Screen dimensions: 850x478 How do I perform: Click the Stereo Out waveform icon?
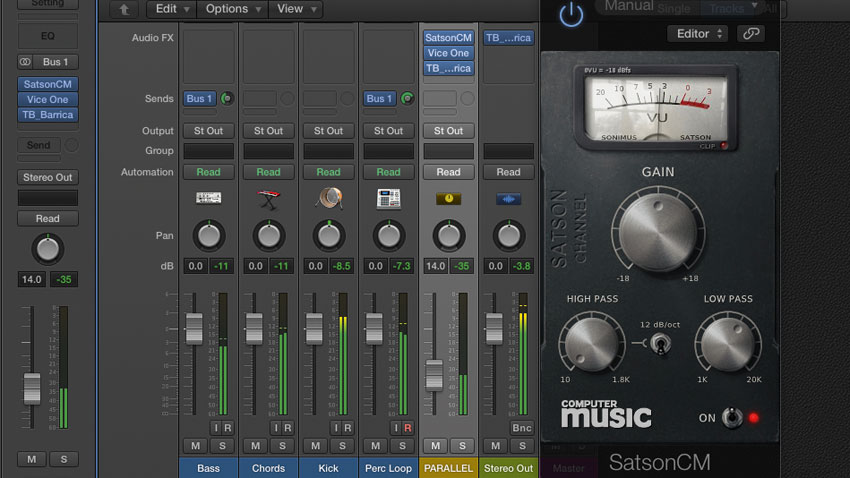pos(508,199)
